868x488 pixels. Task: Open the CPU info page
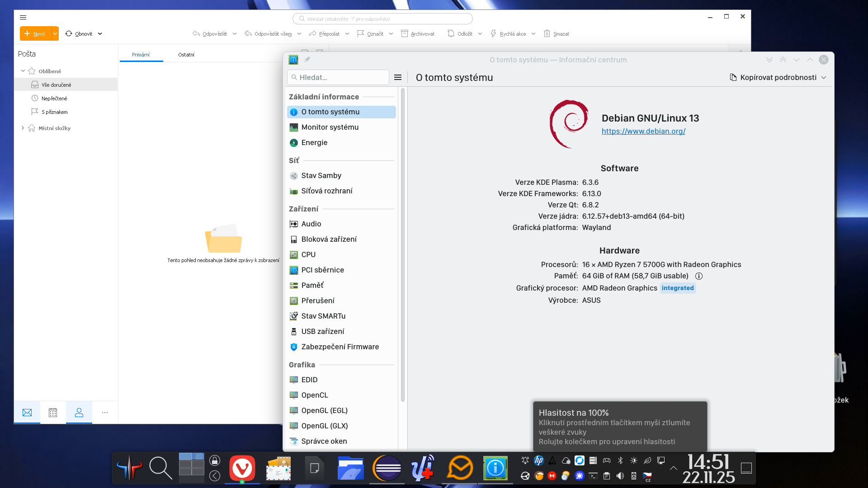pyautogui.click(x=308, y=254)
